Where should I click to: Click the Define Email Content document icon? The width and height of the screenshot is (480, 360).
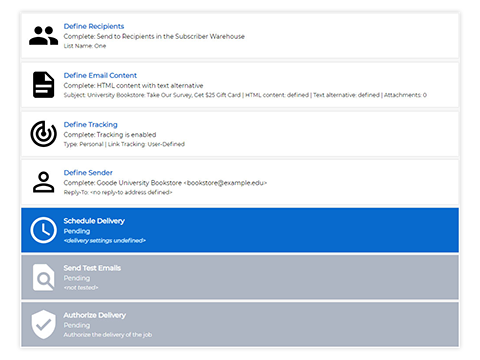tap(43, 85)
